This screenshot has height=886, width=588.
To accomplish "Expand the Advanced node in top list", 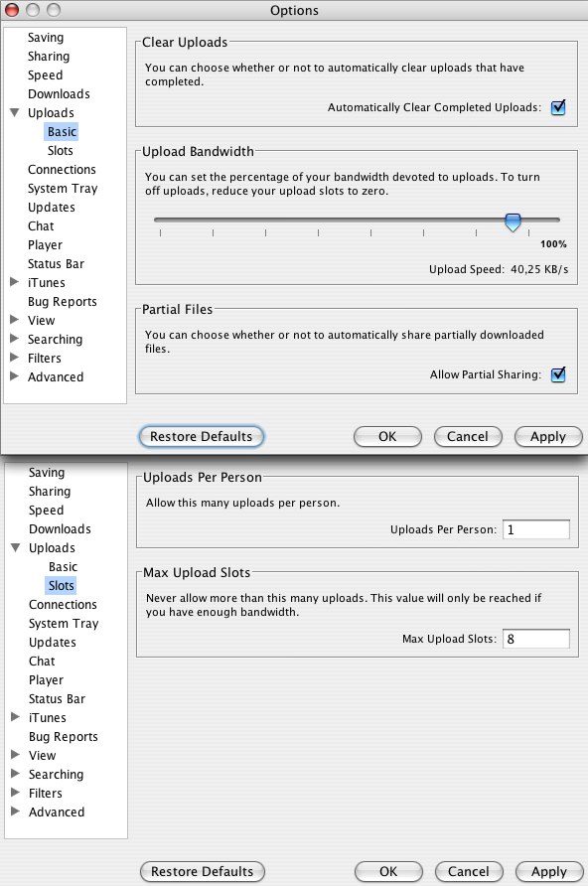I will point(15,376).
